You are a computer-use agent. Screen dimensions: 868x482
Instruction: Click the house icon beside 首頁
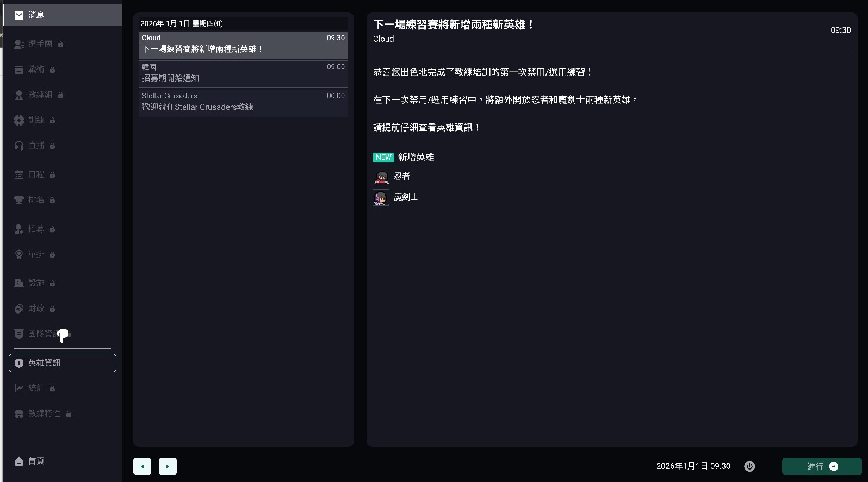click(x=19, y=461)
